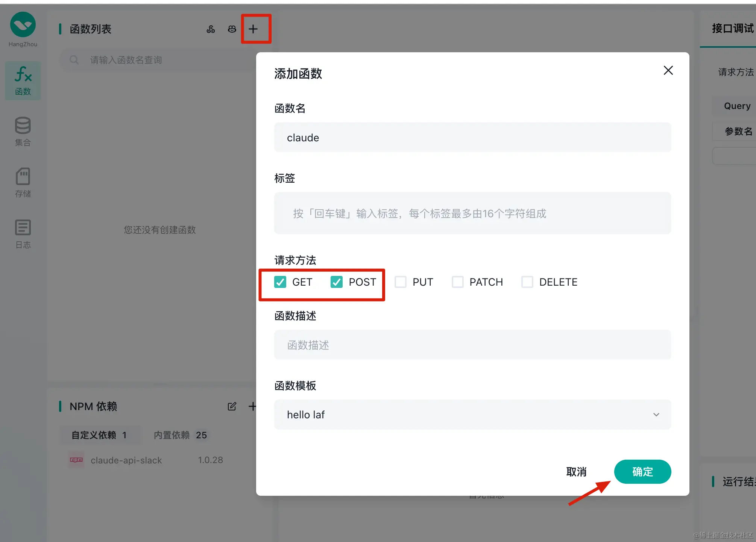Uncheck the GET request method
The height and width of the screenshot is (542, 756).
(x=280, y=282)
